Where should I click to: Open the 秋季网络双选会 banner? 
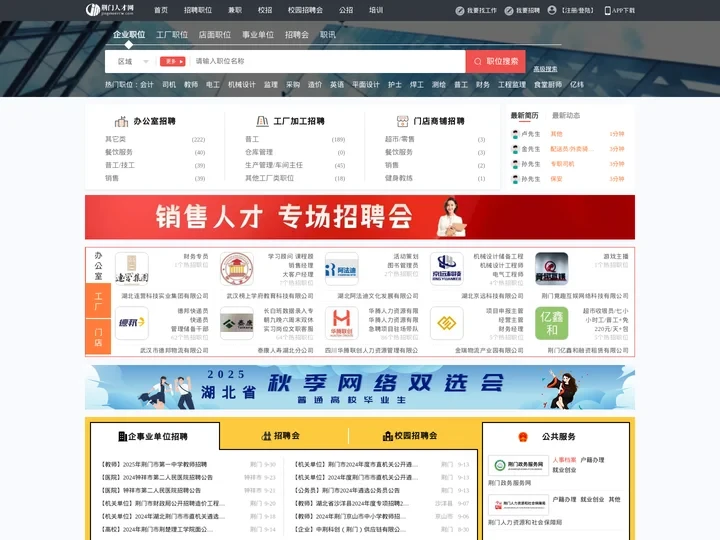(x=360, y=387)
